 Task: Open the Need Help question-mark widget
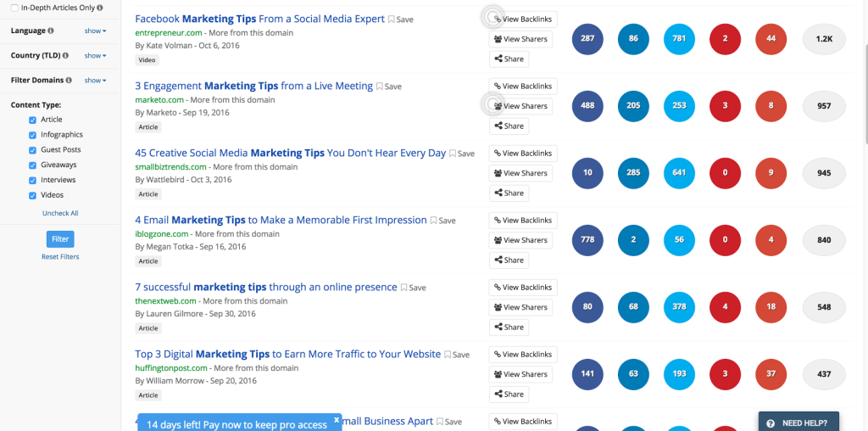click(798, 423)
